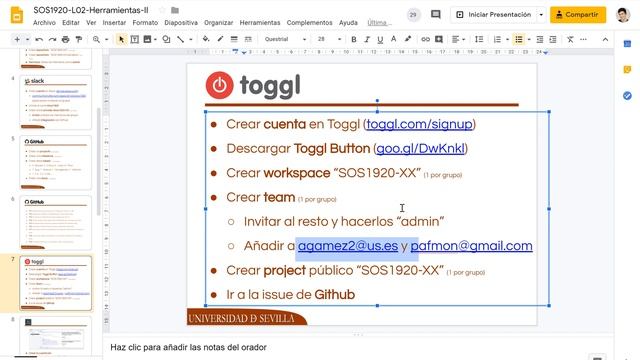The height and width of the screenshot is (360, 640).
Task: Open the text align dropdown
Action: pos(458,40)
